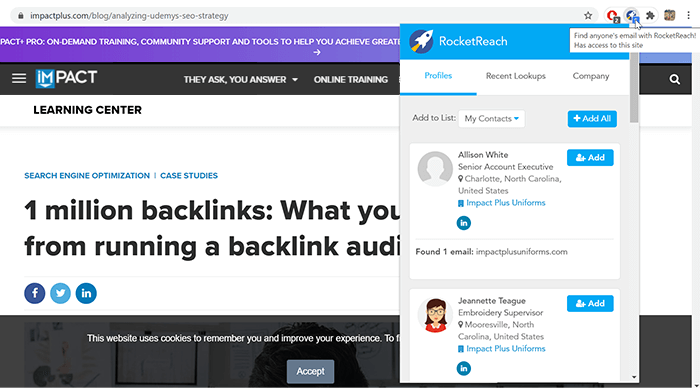Click the RocketReach rocket logo
This screenshot has width=700, height=388.
pos(421,41)
